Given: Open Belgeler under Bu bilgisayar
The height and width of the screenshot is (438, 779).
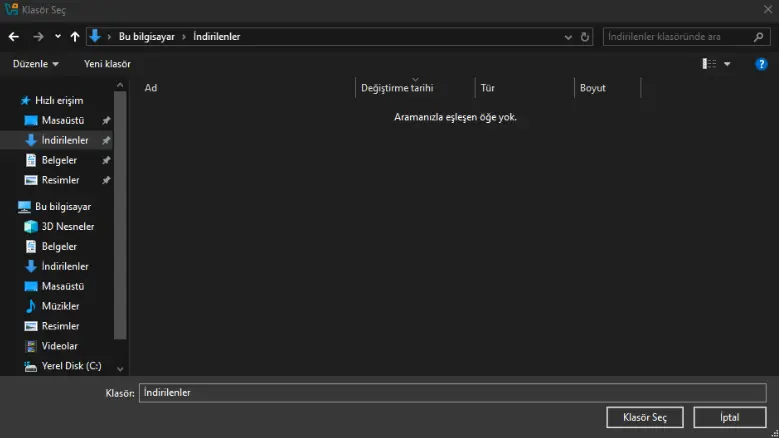Looking at the screenshot, I should (59, 247).
